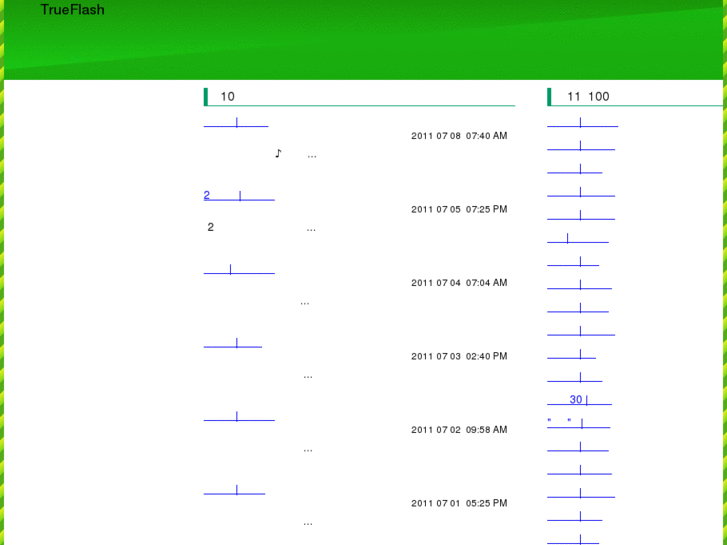Open the post link dated 2011 07 04
Viewport: 727px width, 545px height.
(x=239, y=269)
